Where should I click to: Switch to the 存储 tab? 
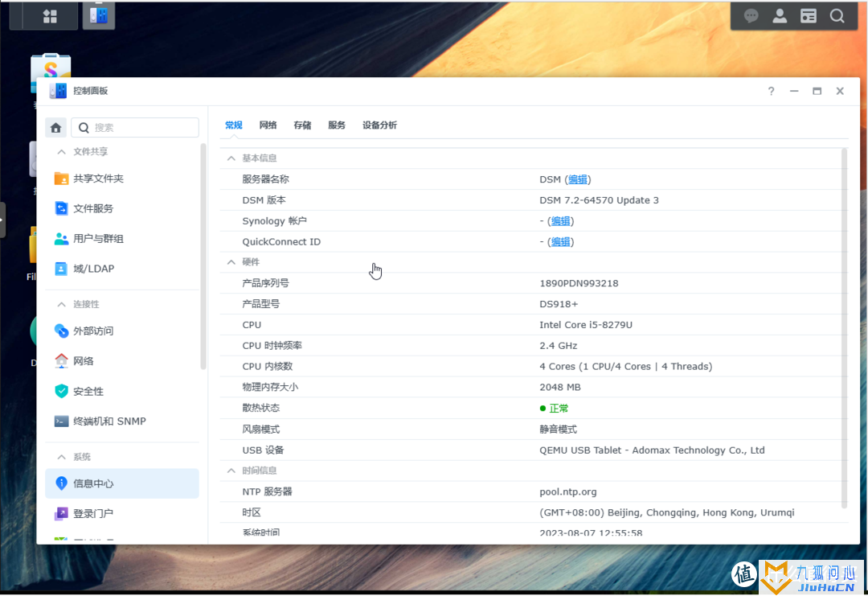pyautogui.click(x=302, y=125)
